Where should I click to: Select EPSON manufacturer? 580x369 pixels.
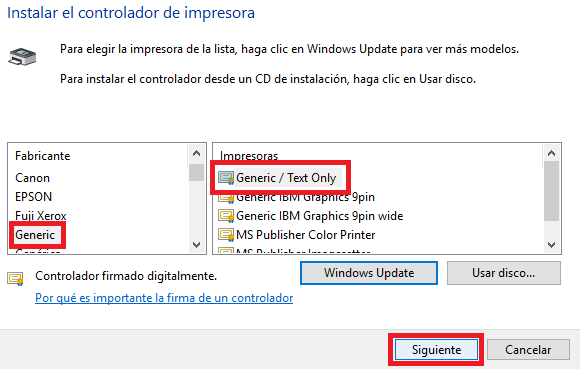pyautogui.click(x=34, y=197)
